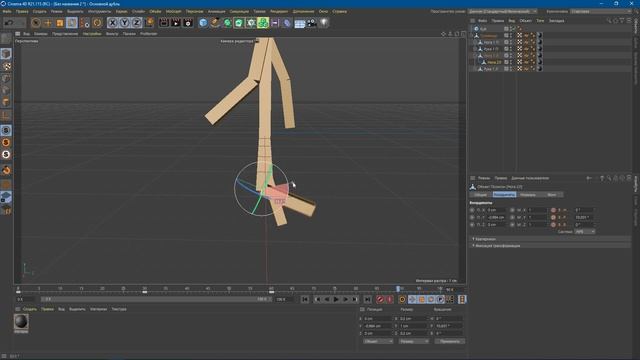Click keyframe marker at frame 30

144,291
